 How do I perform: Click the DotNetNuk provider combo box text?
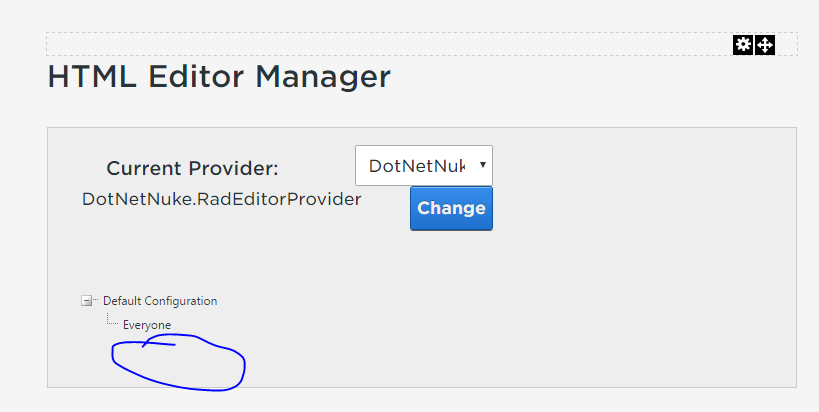pos(416,166)
